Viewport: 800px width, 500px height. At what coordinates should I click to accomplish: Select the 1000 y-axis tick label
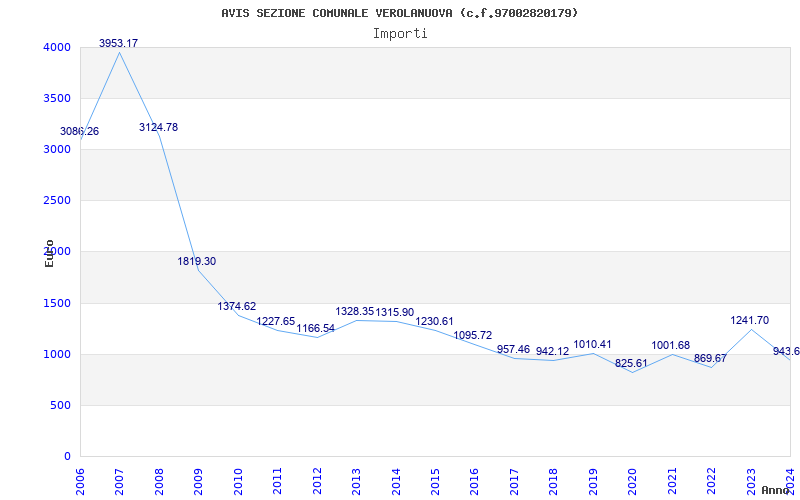56,355
